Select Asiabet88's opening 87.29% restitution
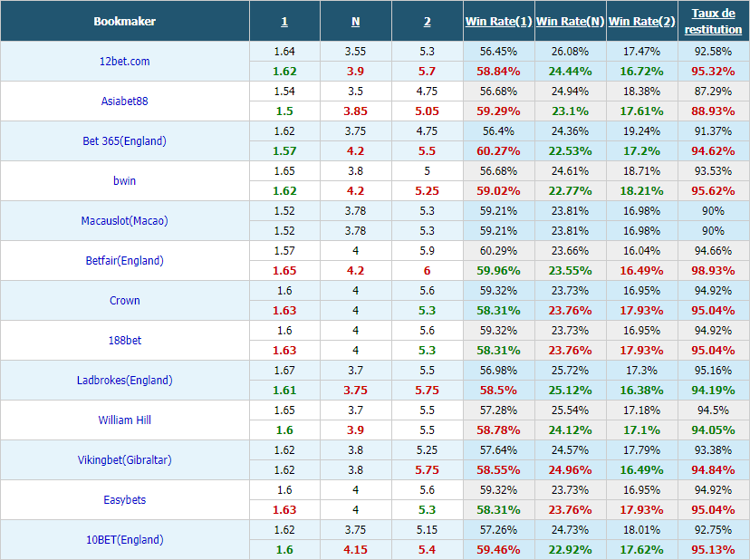Screen dimensions: 750x560 click(x=713, y=91)
